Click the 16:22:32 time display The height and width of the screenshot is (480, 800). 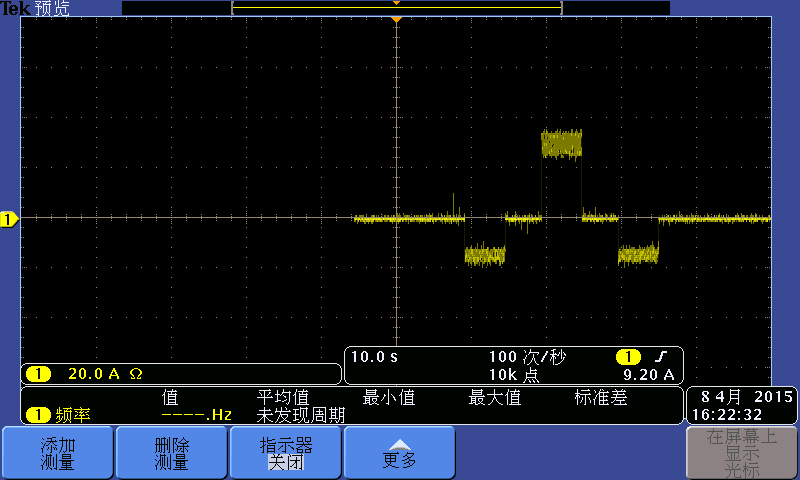[727, 415]
